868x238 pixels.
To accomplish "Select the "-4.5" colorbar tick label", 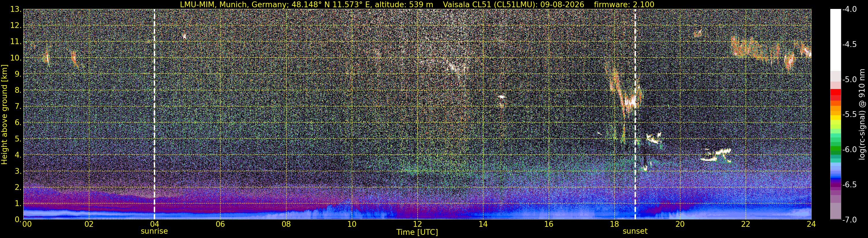I will click(850, 44).
